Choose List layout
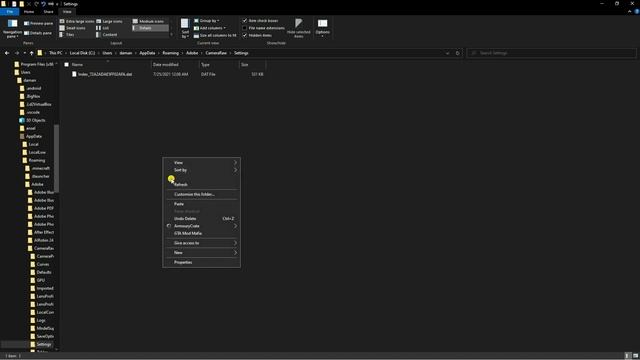Image resolution: width=640 pixels, height=360 pixels. [102, 28]
